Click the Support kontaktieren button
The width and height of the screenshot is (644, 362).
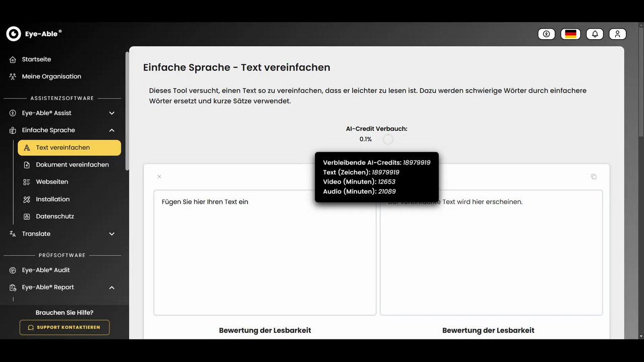click(x=64, y=327)
